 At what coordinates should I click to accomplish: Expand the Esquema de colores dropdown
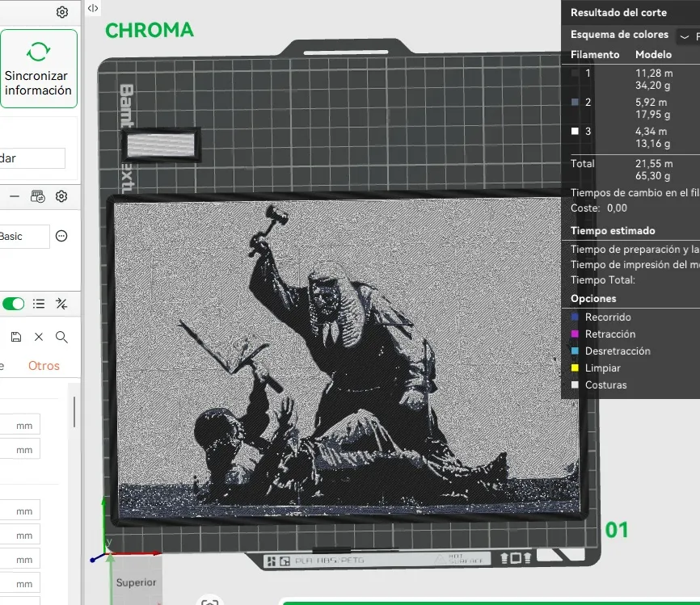coord(684,36)
